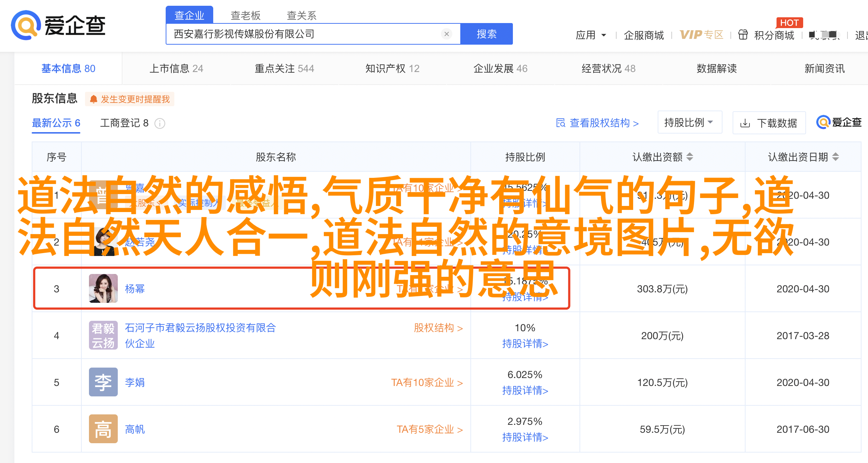Viewport: 868px width, 463px height.
Task: Click 59.5万(元) amount cell
Action: pyautogui.click(x=662, y=429)
